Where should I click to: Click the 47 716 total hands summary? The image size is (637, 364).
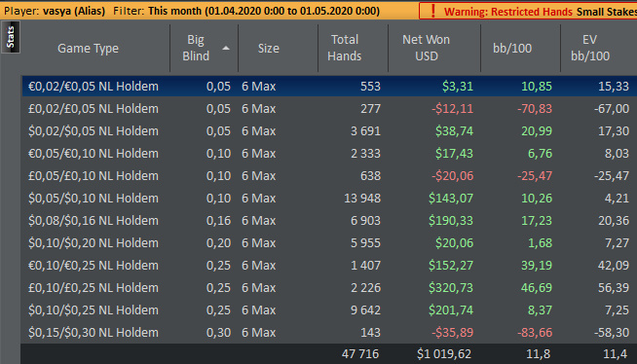click(x=360, y=354)
